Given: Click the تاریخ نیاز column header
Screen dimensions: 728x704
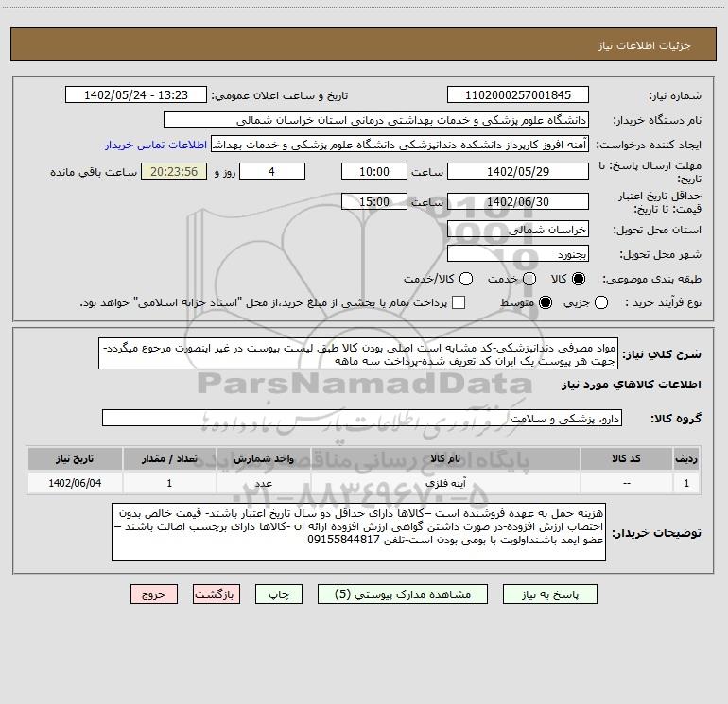Looking at the screenshot, I should 75,458.
